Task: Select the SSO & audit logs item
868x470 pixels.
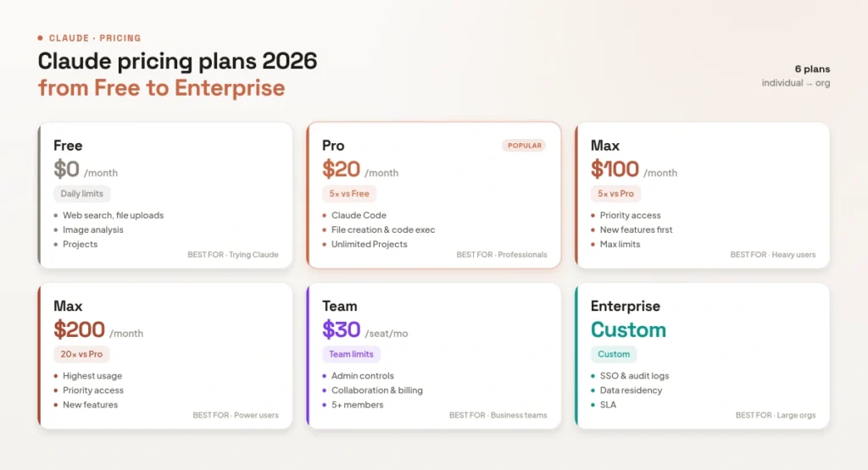Action: (x=634, y=375)
